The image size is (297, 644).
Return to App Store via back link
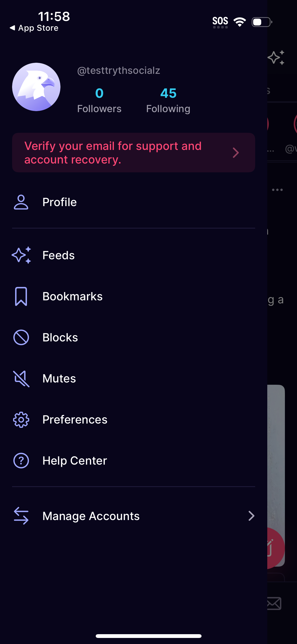[34, 28]
